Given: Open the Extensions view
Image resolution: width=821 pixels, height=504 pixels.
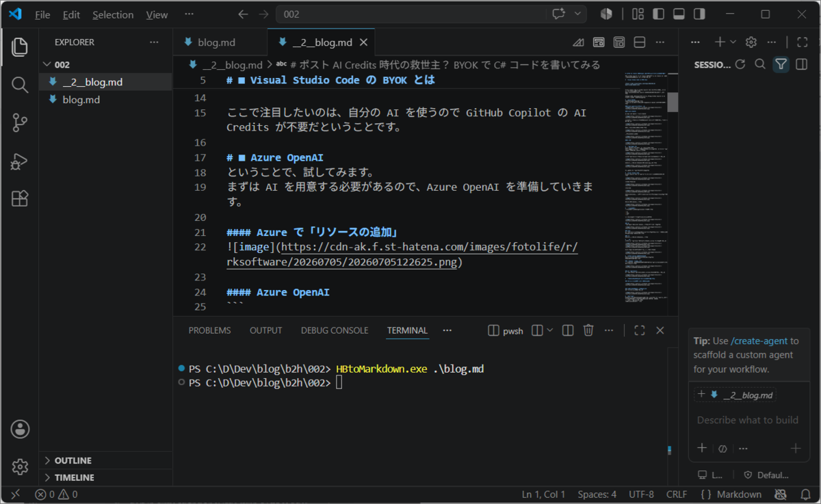Looking at the screenshot, I should coord(20,199).
